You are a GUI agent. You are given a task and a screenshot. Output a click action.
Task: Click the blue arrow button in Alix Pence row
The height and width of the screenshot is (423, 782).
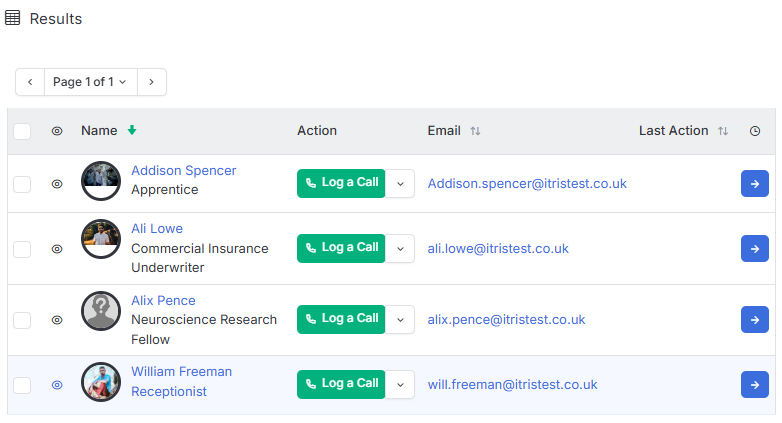pyautogui.click(x=755, y=319)
